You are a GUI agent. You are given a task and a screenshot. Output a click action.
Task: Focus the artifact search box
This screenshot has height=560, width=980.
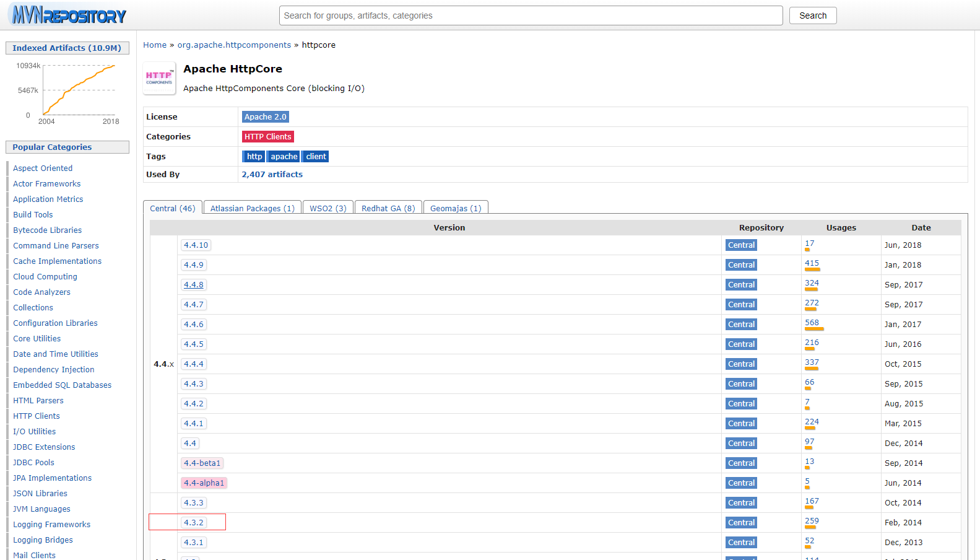[x=531, y=15]
